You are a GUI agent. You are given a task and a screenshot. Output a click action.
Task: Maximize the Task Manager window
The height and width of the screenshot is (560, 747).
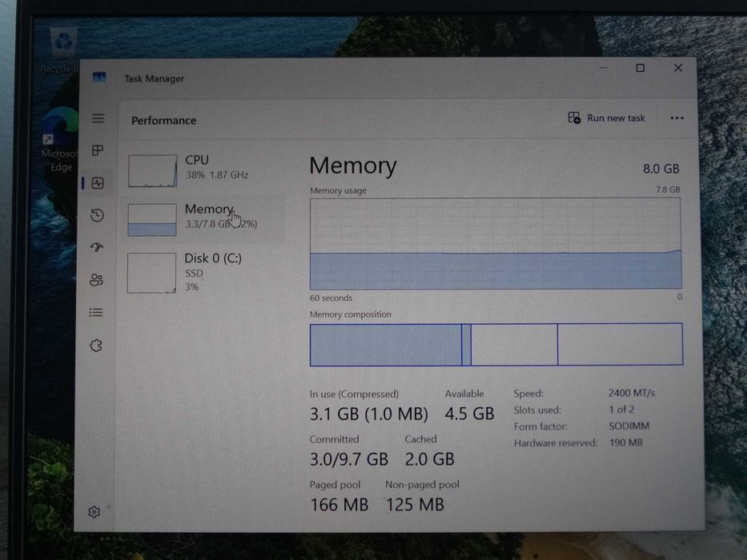pyautogui.click(x=641, y=68)
